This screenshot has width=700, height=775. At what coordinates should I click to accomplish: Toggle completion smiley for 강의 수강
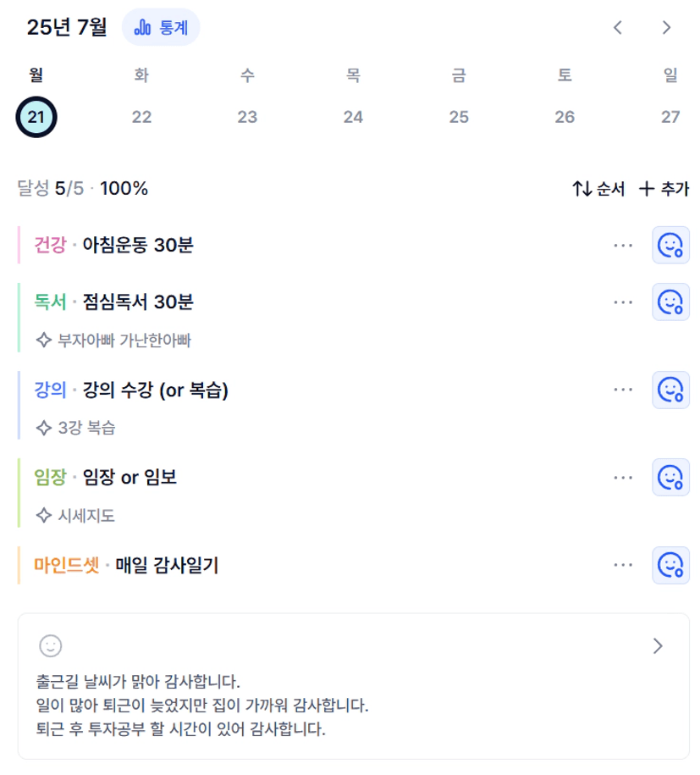[x=670, y=390]
